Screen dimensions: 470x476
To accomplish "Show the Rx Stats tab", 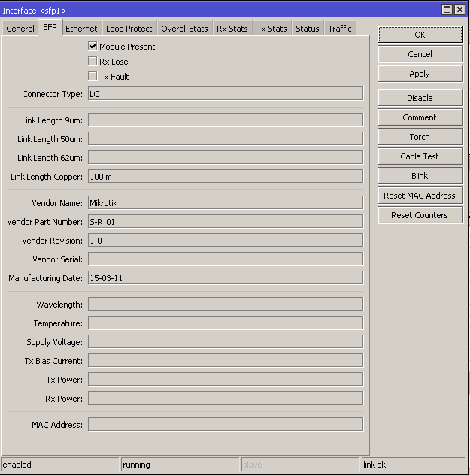I will pyautogui.click(x=232, y=29).
